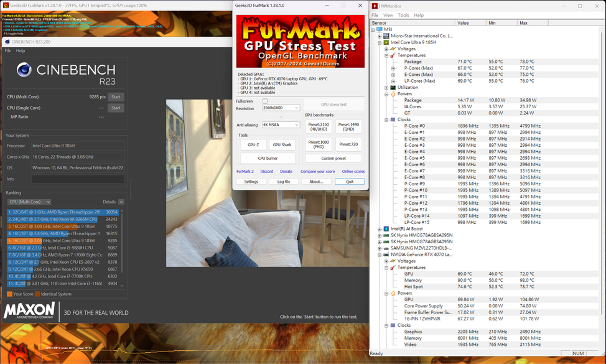Open the Details dropdown in Cinebench Ranking
The height and width of the screenshot is (364, 606).
[x=121, y=202]
